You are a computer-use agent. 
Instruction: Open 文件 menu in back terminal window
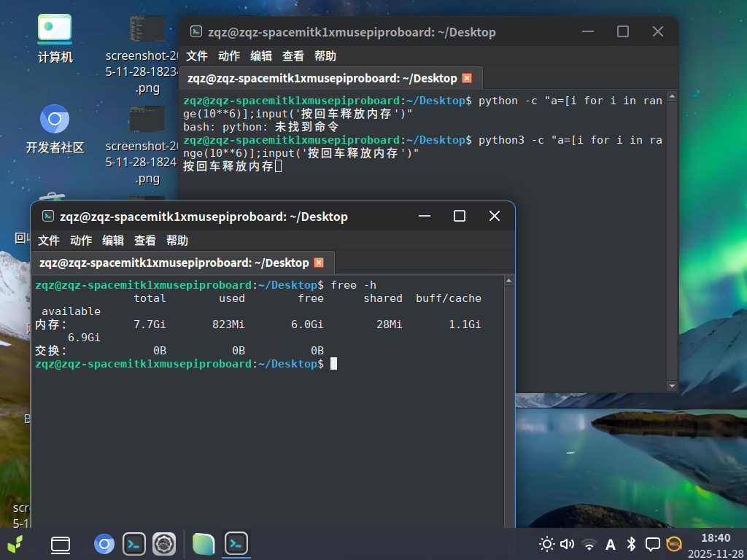(197, 56)
